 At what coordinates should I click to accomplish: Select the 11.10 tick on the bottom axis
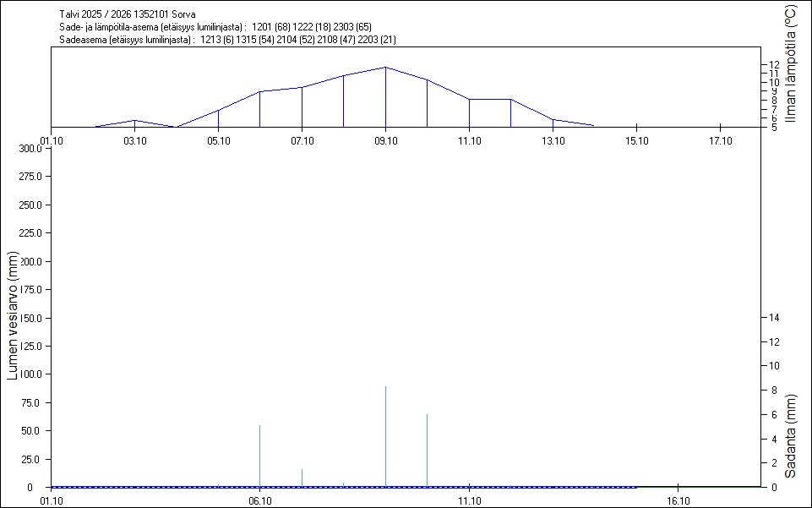coord(469,500)
